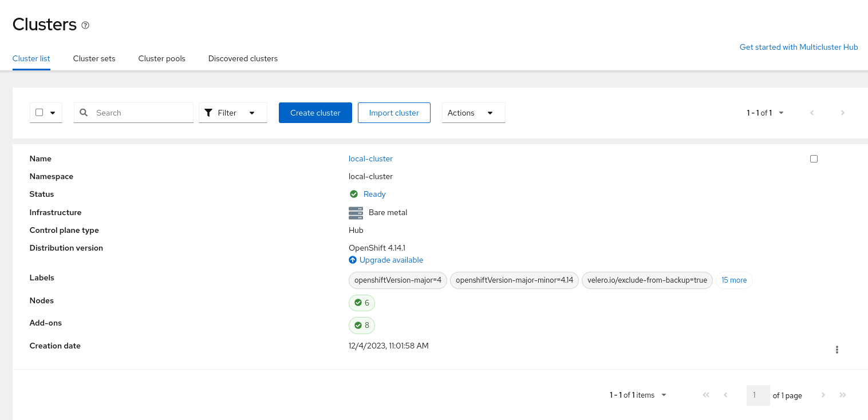Click the top toolbar previous page arrow

coord(812,113)
